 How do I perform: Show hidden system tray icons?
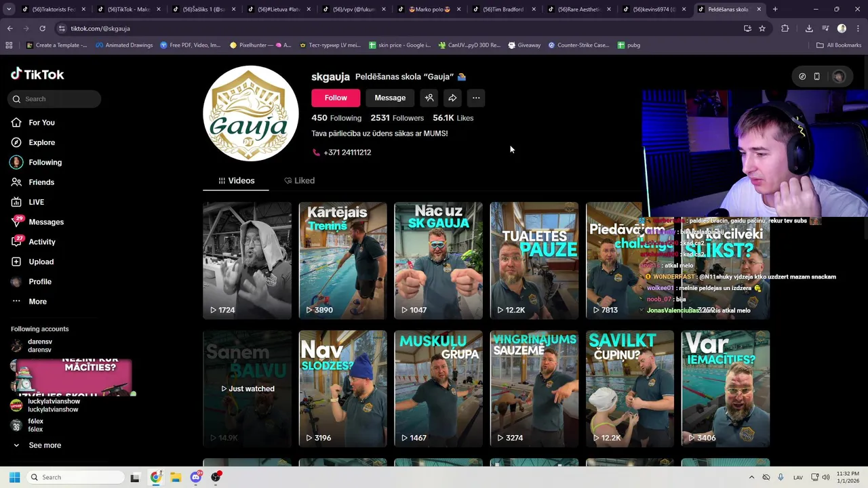pos(751,477)
